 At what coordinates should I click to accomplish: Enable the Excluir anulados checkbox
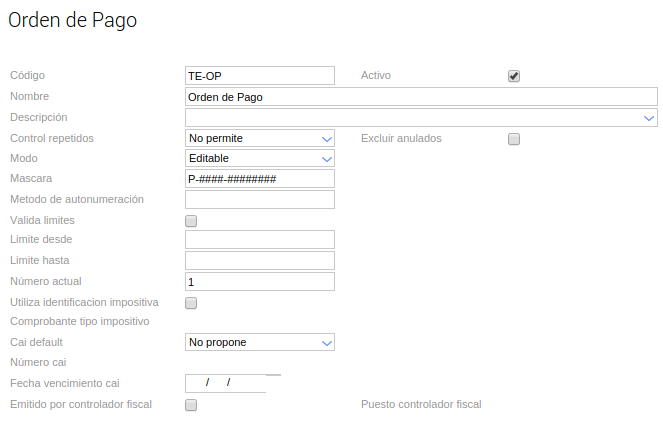tap(514, 139)
